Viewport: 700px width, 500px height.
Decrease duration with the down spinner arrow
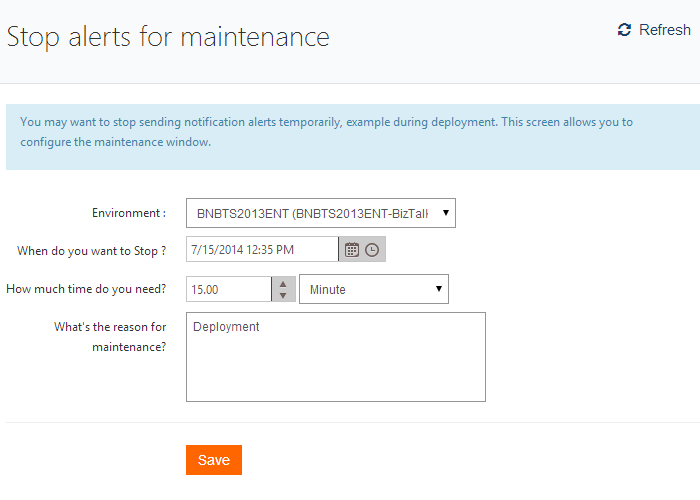pos(284,295)
